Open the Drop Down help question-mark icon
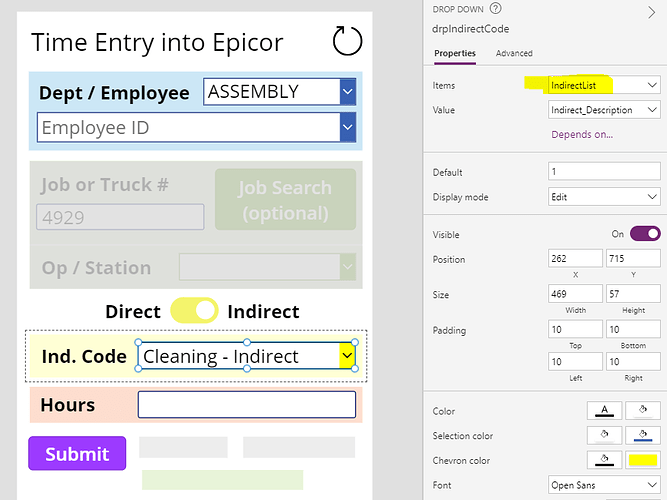The height and width of the screenshot is (500, 667). 496,8
